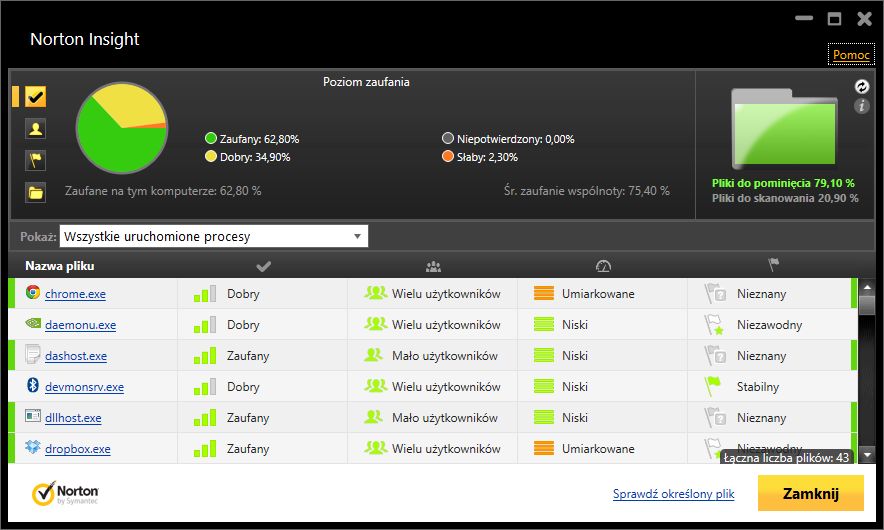The height and width of the screenshot is (530, 884).
Task: Open Sprawdź określony plik link
Action: click(673, 494)
